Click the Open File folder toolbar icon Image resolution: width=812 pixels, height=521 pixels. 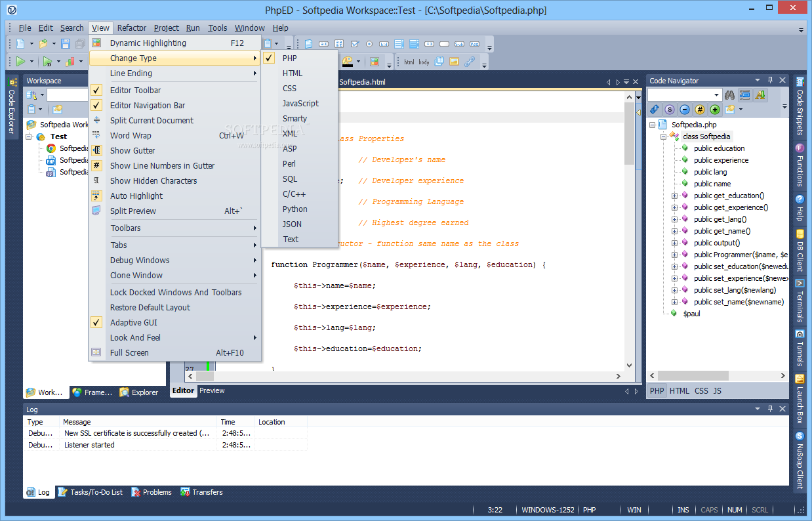[x=43, y=44]
